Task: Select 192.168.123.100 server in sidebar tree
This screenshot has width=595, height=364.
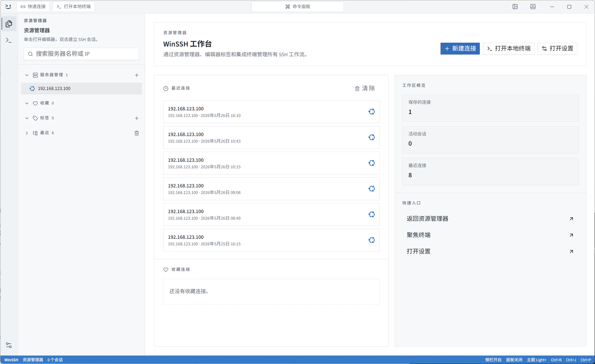Action: pyautogui.click(x=81, y=89)
